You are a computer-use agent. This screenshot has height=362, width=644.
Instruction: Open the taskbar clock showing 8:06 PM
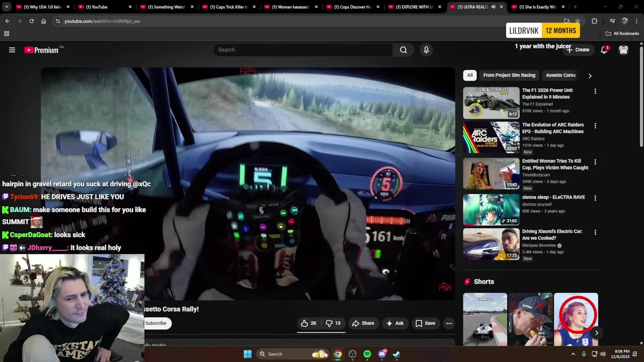coord(622,354)
